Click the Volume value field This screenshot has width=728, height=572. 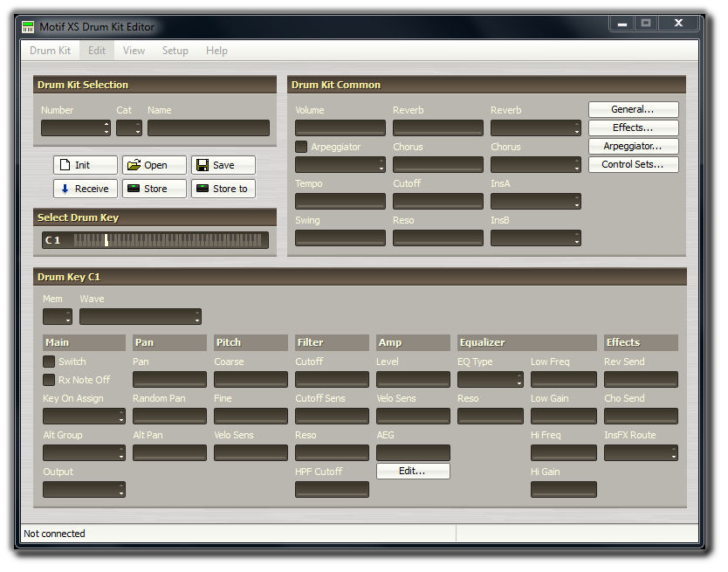point(340,127)
